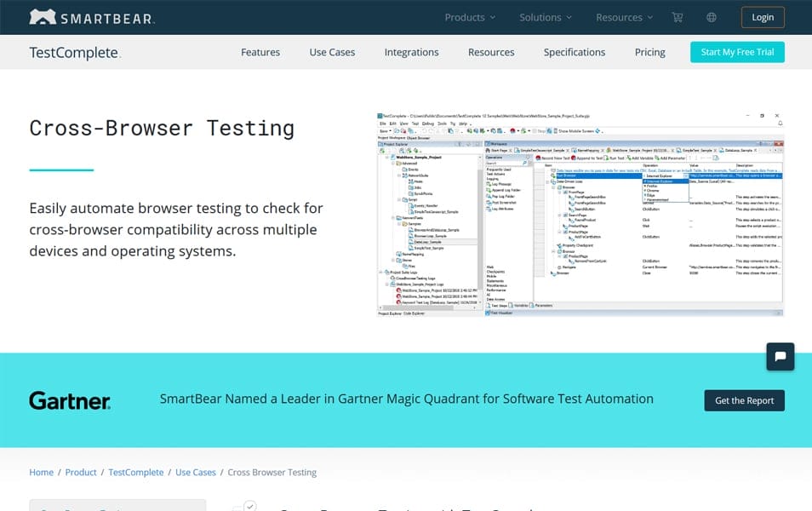Image resolution: width=812 pixels, height=511 pixels.
Task: Open the Pricing menu item
Action: coord(650,52)
